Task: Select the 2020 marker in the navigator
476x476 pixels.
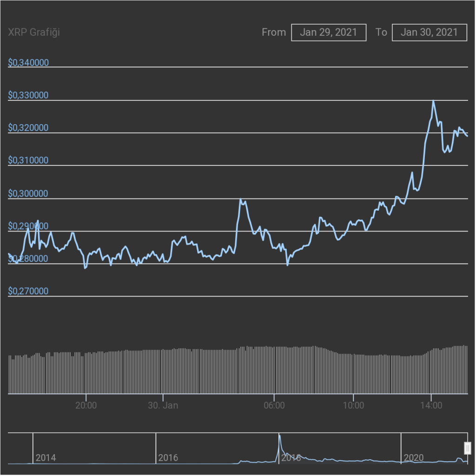Action: point(413,458)
